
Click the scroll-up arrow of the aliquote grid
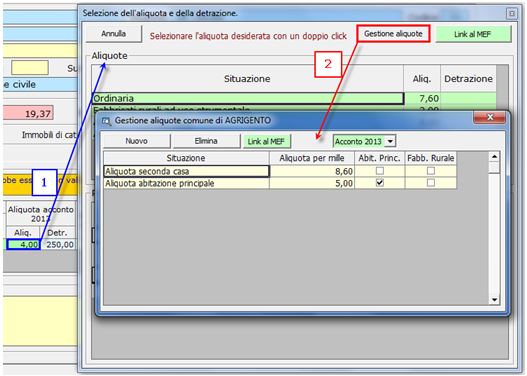pyautogui.click(x=494, y=157)
